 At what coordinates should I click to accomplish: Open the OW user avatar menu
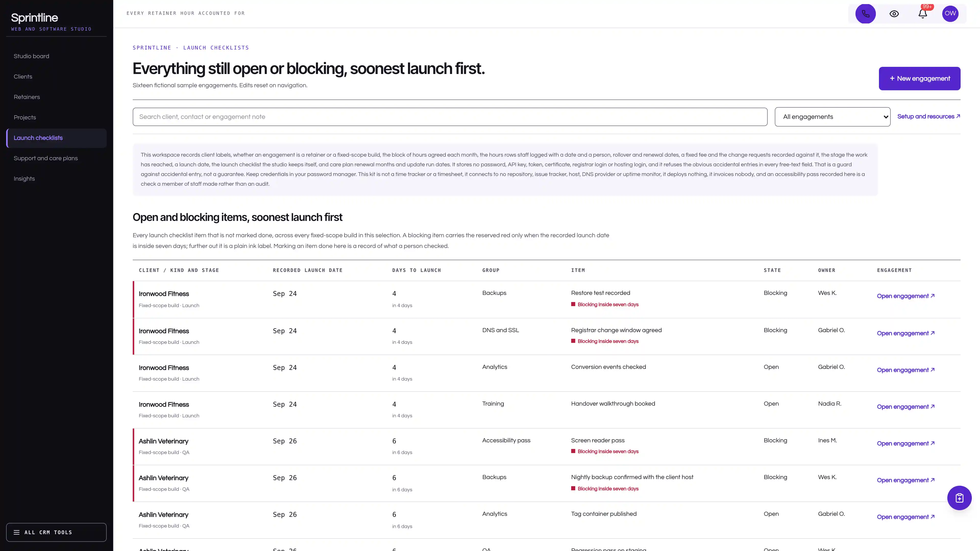click(950, 14)
